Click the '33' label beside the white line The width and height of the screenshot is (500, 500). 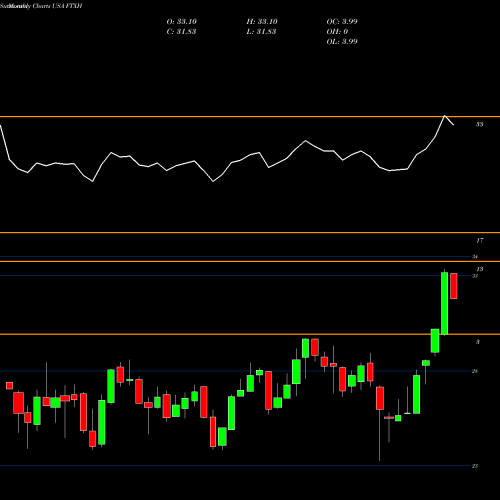(x=479, y=124)
